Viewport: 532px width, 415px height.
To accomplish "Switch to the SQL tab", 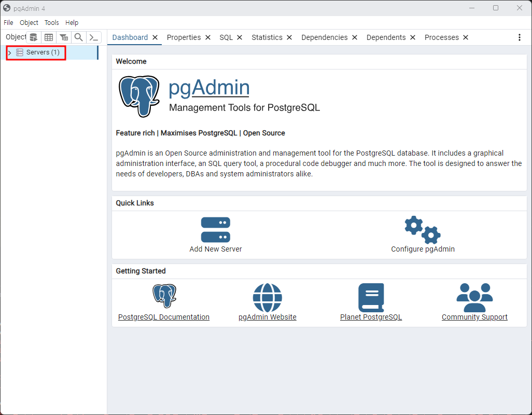I will [x=226, y=37].
